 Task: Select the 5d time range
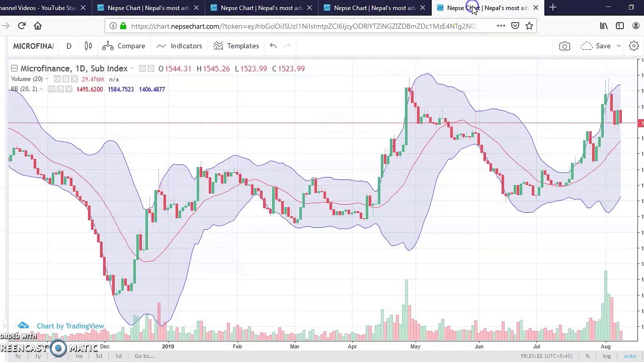coord(99,356)
